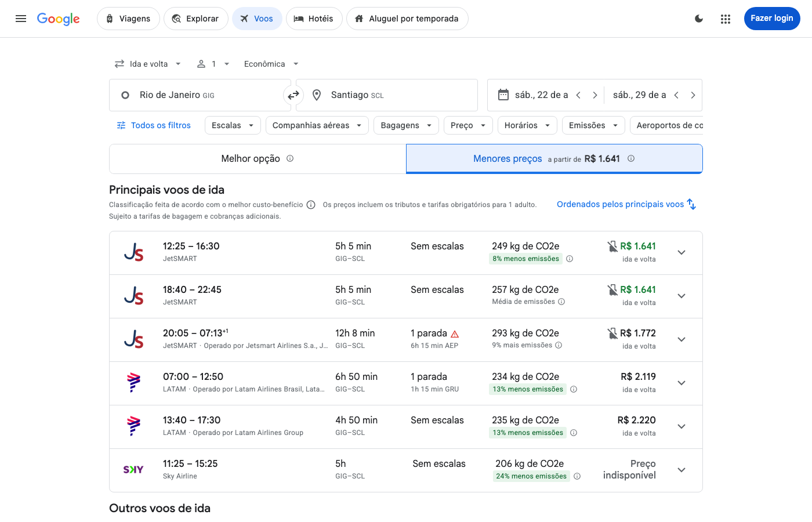The width and height of the screenshot is (812, 522).
Task: Expand the 13:40 – 17:30 flight details
Action: point(681,426)
